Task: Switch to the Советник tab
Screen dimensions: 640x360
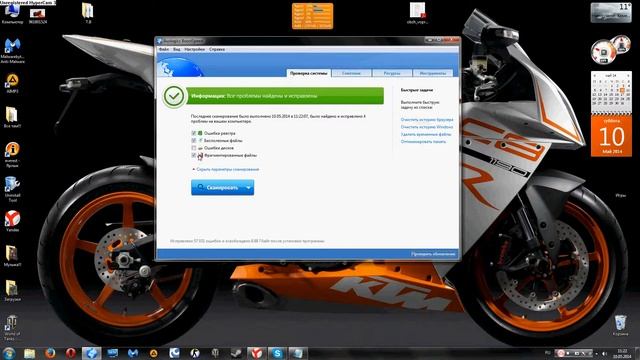Action: point(351,73)
